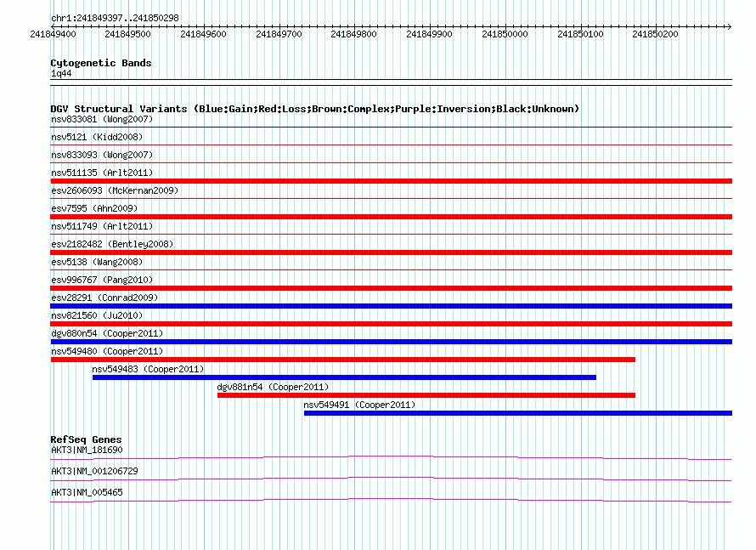Click the 241849600 ruler coordinate

(x=204, y=34)
